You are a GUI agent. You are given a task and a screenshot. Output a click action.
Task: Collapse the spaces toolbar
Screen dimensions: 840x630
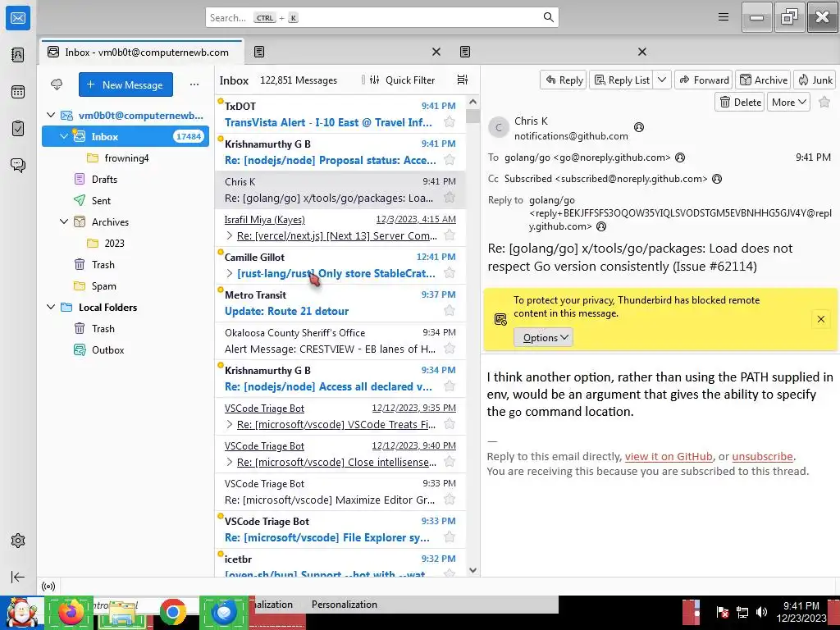(x=18, y=577)
